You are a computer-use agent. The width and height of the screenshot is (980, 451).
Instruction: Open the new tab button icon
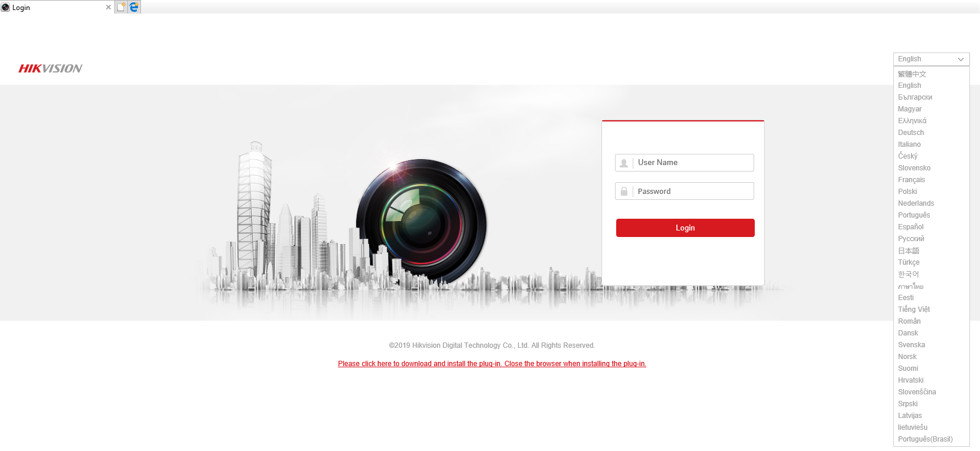pyautogui.click(x=121, y=7)
